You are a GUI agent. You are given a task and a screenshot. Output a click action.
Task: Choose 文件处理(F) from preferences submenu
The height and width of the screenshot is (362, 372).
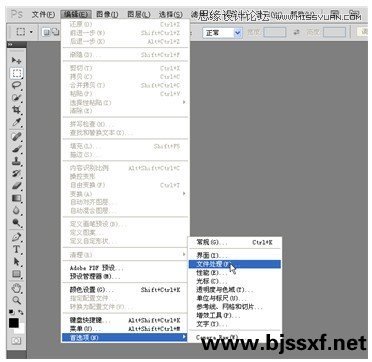(x=235, y=264)
